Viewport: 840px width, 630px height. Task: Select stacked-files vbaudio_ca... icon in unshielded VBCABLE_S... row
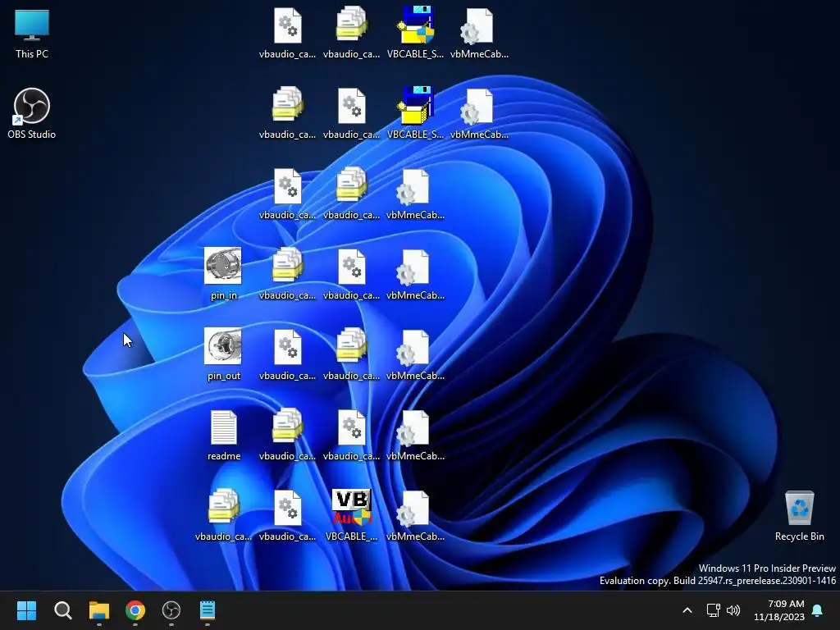tap(287, 113)
